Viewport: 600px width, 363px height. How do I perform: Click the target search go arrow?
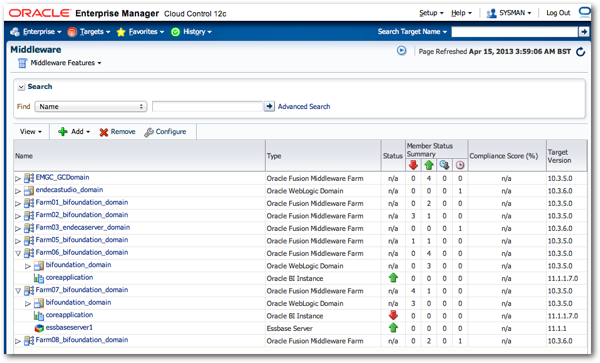click(584, 32)
